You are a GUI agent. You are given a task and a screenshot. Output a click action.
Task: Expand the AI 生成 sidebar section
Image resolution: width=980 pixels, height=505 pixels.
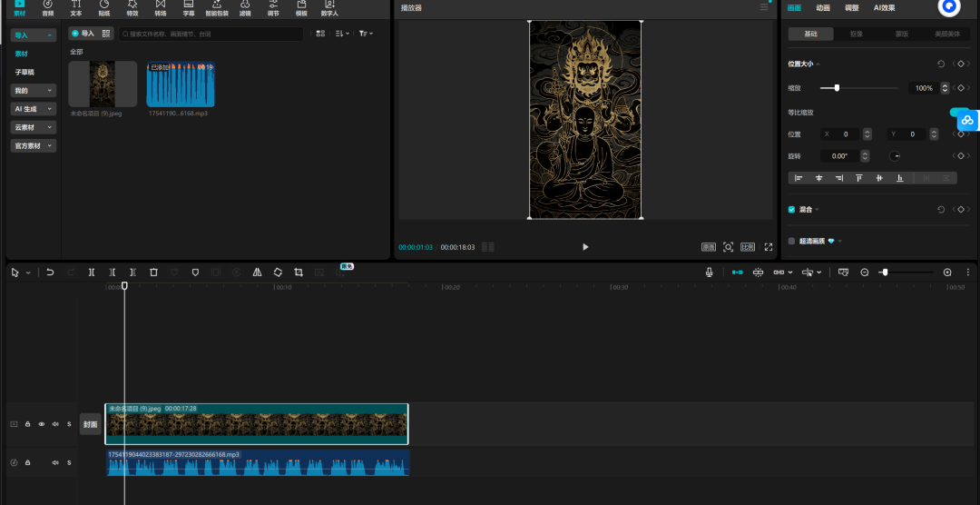[34, 109]
